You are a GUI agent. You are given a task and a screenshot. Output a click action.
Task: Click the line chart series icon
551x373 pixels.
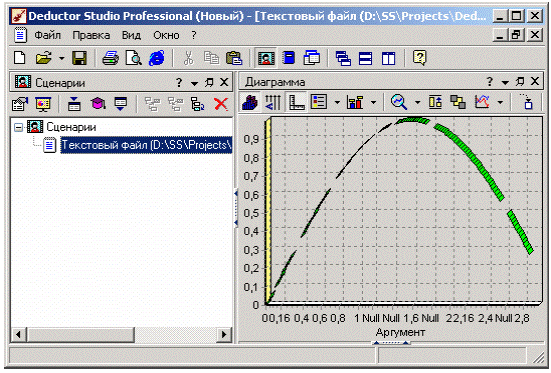[x=482, y=102]
